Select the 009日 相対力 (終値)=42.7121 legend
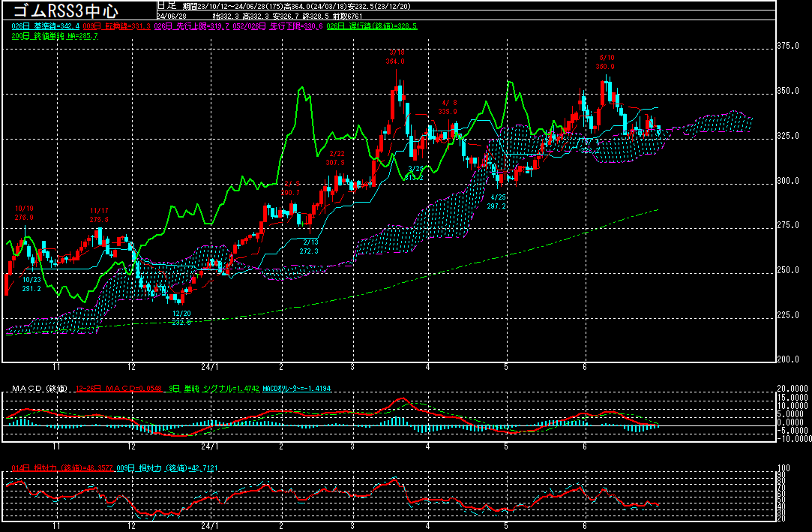 point(167,467)
